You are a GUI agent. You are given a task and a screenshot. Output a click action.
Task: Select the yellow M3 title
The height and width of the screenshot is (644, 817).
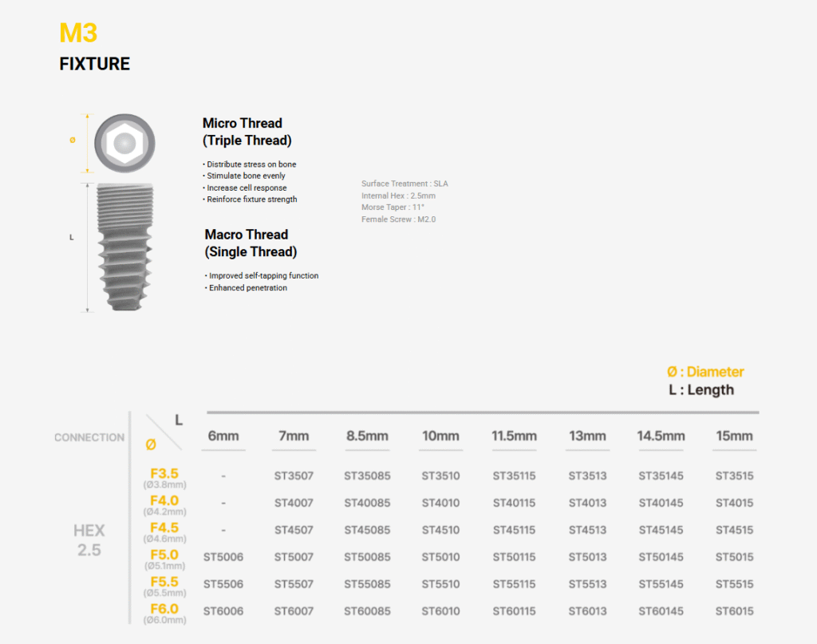click(x=78, y=33)
